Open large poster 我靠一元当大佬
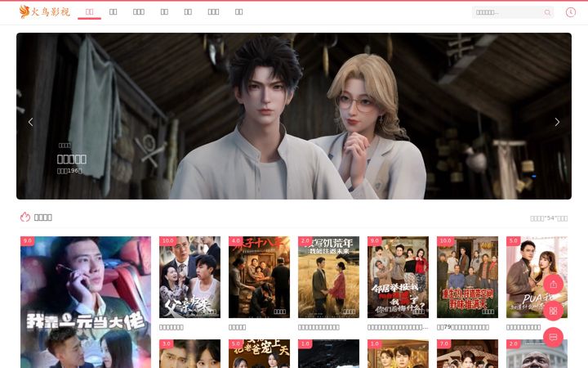Image resolution: width=588 pixels, height=368 pixels. 86,303
